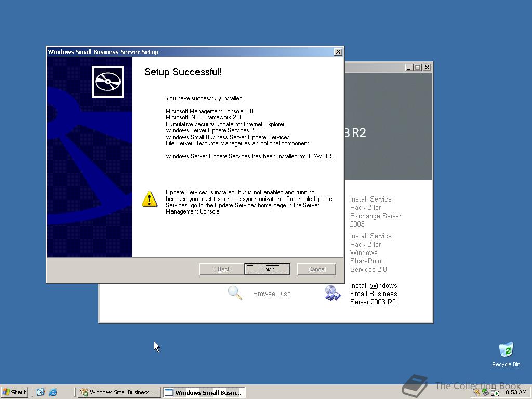532x399 pixels.
Task: Click the Setup Successful! heading
Action: [183, 72]
